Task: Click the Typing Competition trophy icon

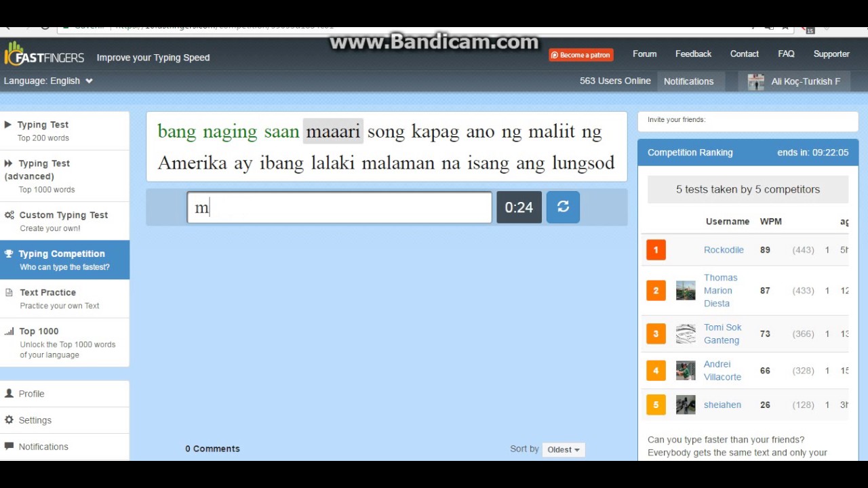Action: click(9, 253)
